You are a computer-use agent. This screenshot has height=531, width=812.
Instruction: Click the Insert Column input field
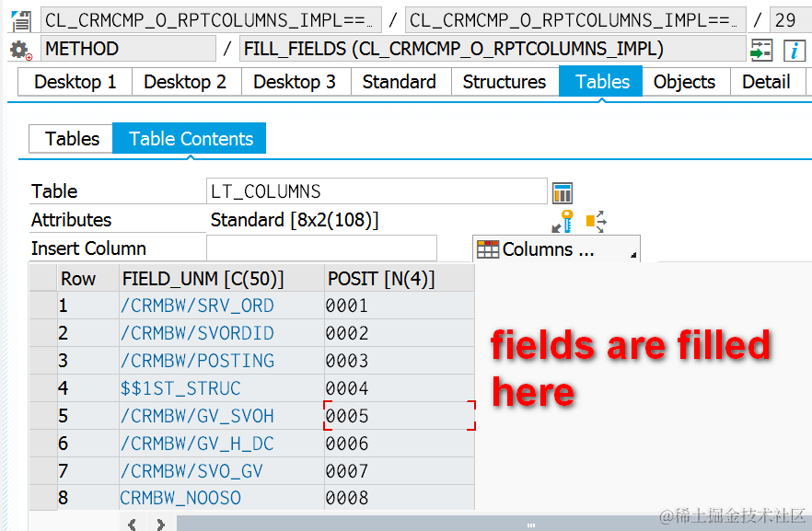321,248
